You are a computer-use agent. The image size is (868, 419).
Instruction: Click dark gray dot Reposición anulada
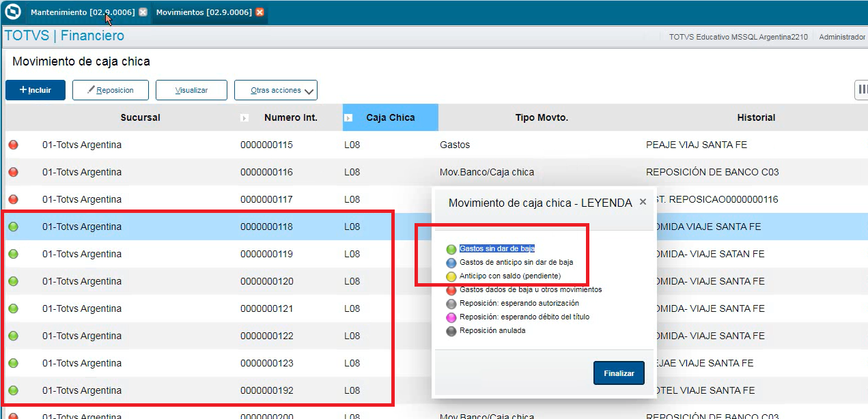[x=451, y=331]
